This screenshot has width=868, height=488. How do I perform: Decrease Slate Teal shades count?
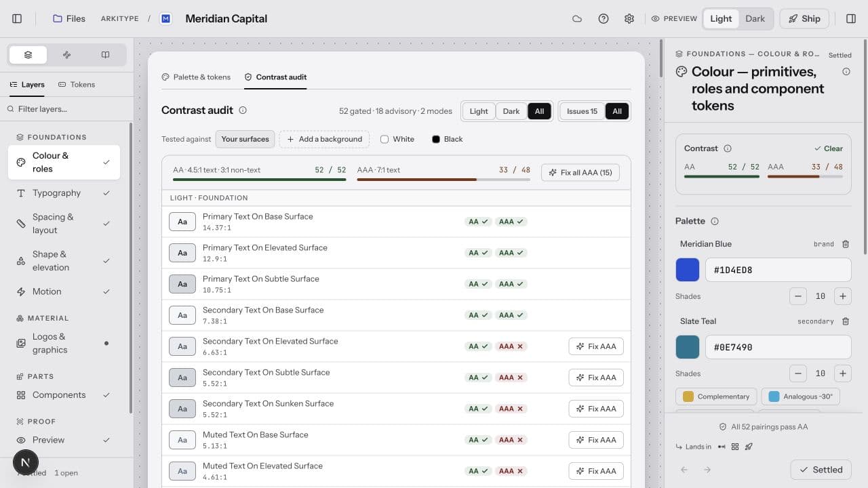tap(798, 373)
